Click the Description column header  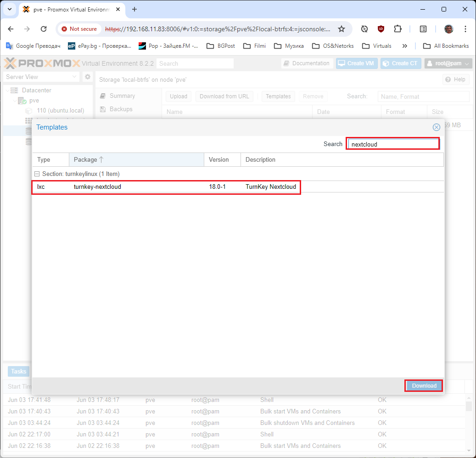coord(342,160)
